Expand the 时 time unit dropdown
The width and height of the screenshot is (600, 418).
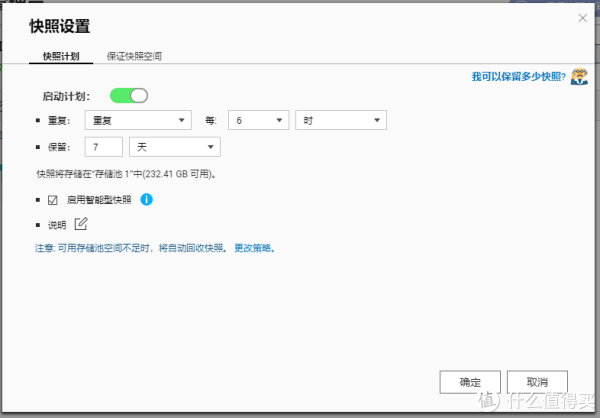[x=341, y=120]
